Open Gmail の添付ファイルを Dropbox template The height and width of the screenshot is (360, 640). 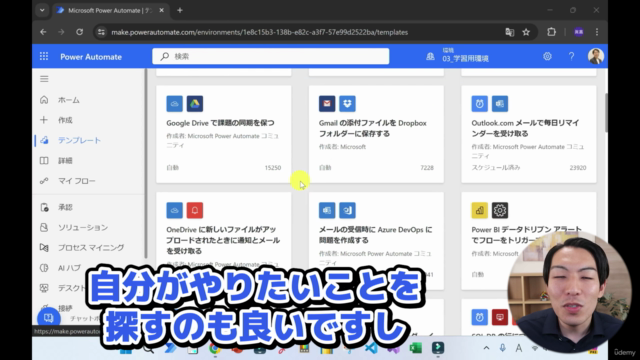(x=376, y=134)
